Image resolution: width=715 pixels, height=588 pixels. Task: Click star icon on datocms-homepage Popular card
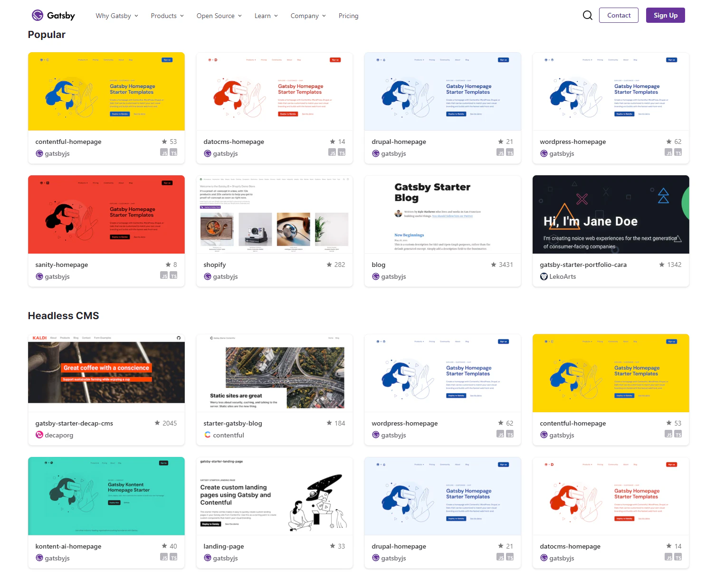point(333,142)
